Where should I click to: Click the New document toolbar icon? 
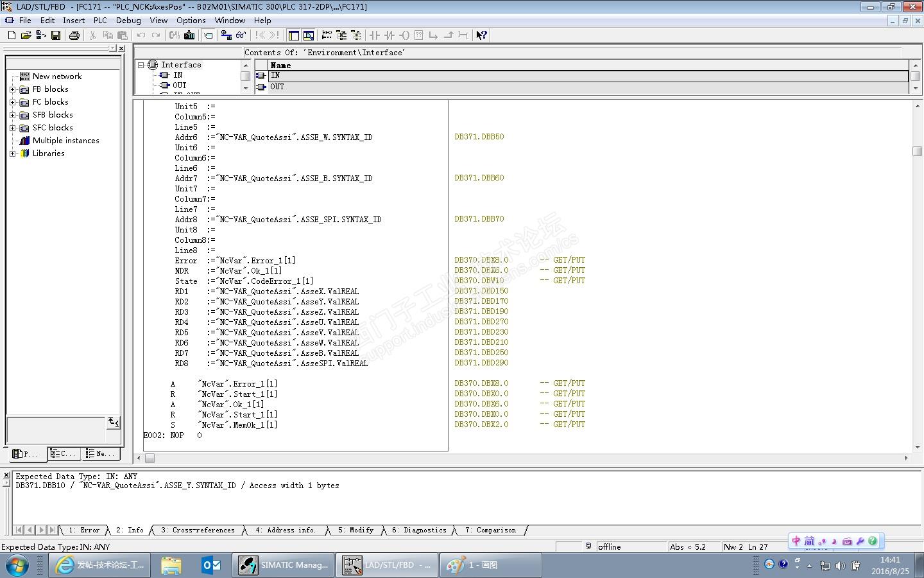[x=12, y=35]
